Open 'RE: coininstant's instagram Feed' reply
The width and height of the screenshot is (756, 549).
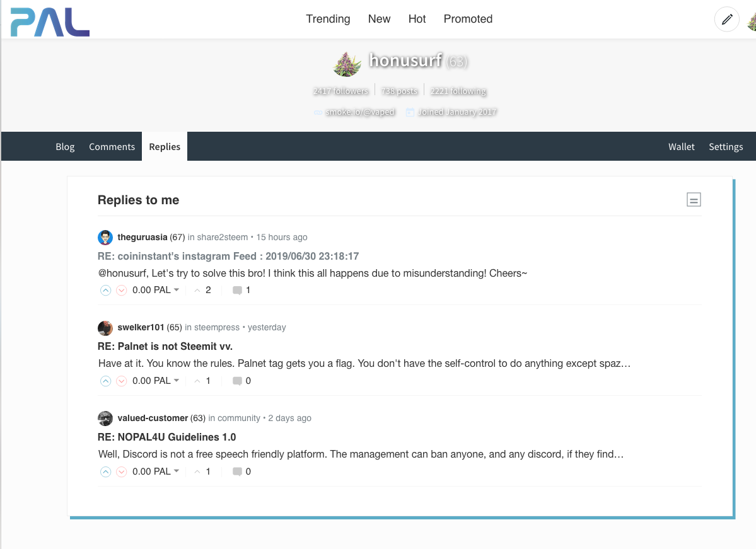tap(228, 256)
